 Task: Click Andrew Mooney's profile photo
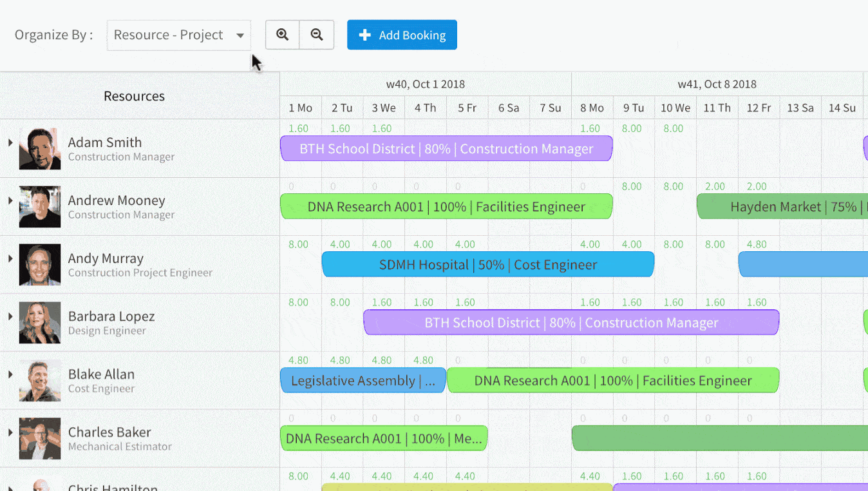pyautogui.click(x=40, y=207)
